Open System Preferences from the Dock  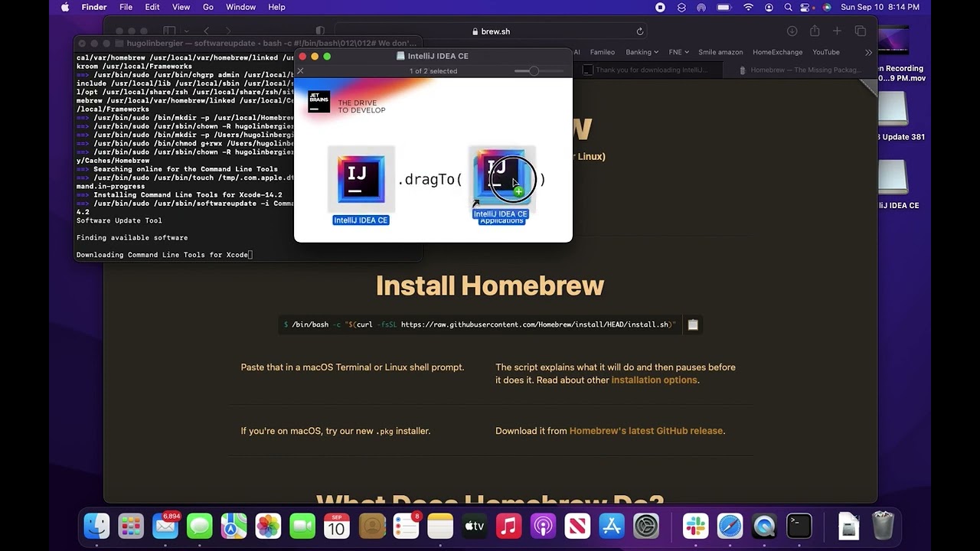pos(646,526)
